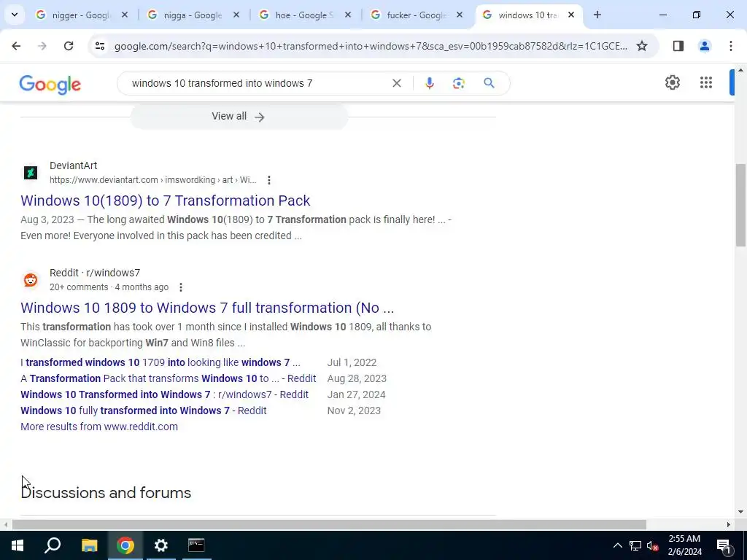Image resolution: width=747 pixels, height=560 pixels.
Task: Click the scroll left arrow
Action: [x=6, y=524]
